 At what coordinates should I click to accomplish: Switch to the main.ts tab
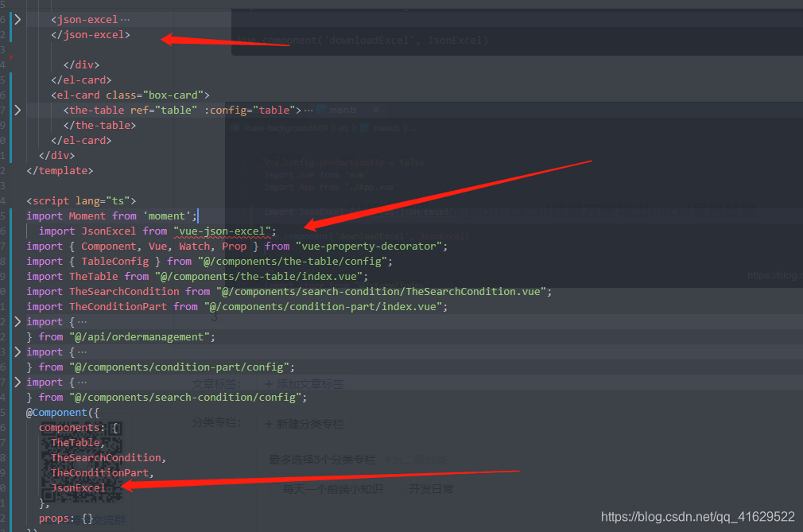(x=343, y=110)
